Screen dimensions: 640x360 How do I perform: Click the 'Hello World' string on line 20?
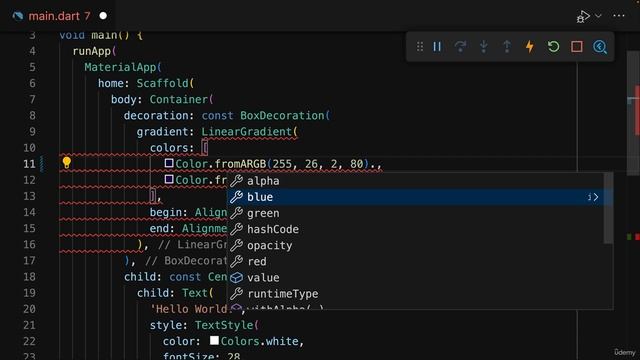point(189,309)
